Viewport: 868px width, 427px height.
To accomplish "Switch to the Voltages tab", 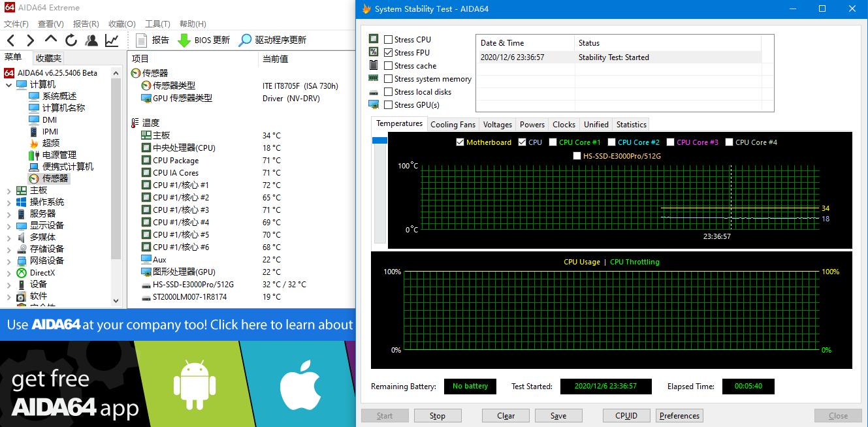I will 498,124.
